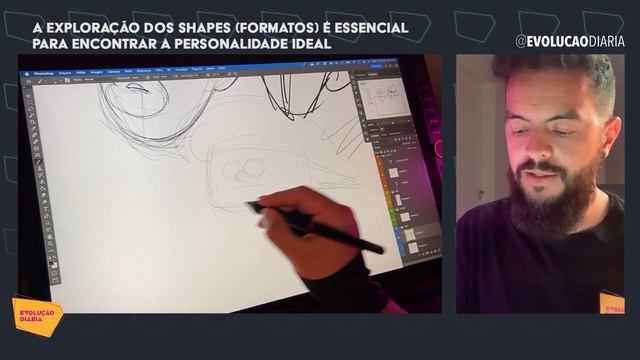Open the background color swatch
Screen dimensions: 640x360
tap(55, 265)
